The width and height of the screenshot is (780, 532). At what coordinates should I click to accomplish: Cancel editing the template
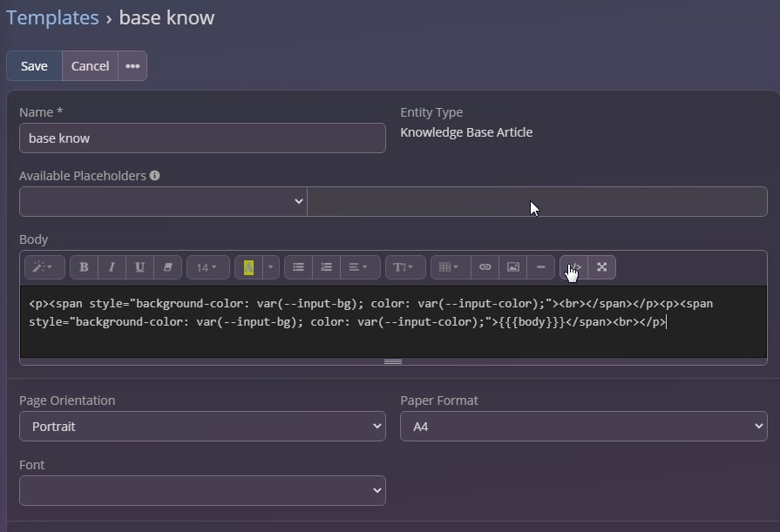(90, 66)
